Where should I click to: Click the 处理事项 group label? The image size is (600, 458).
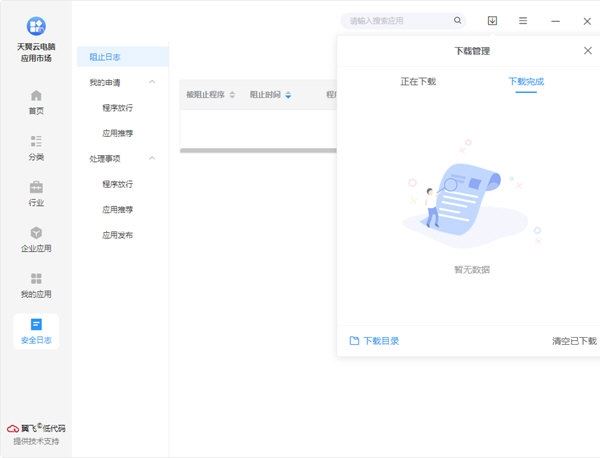[x=105, y=158]
